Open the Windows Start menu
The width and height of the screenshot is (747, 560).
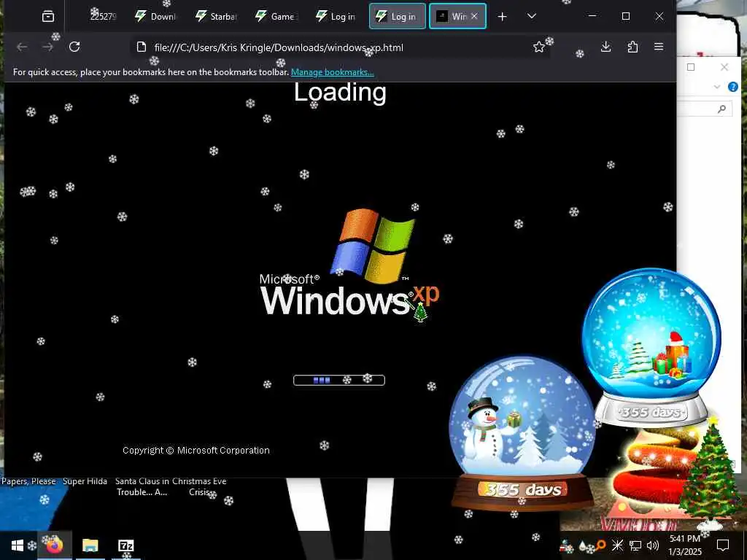click(18, 545)
